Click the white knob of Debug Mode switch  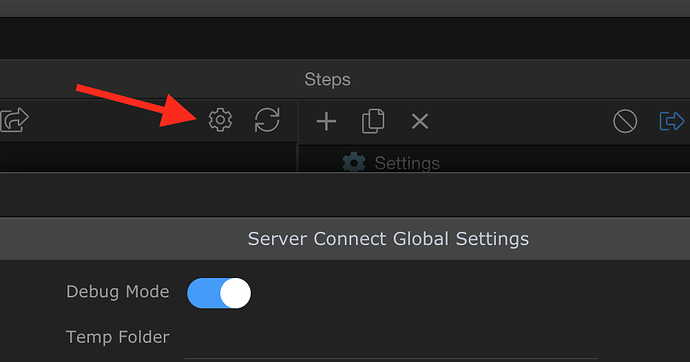(235, 293)
